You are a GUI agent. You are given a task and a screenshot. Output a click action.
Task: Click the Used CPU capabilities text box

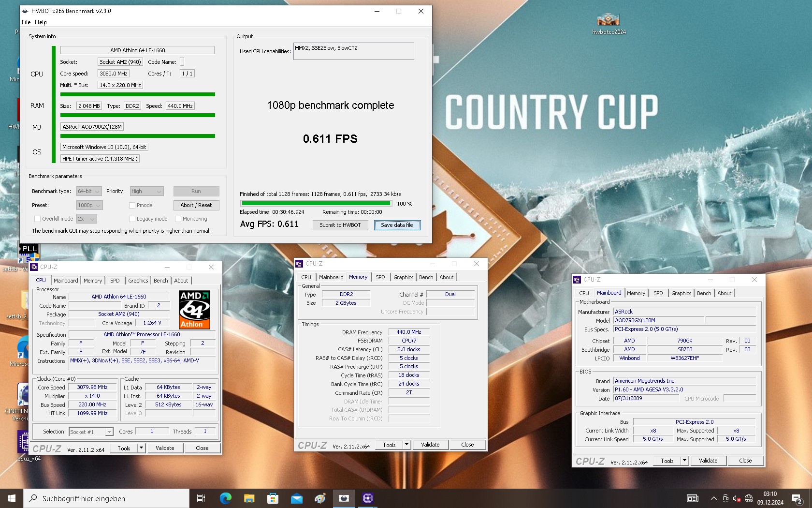pos(354,51)
